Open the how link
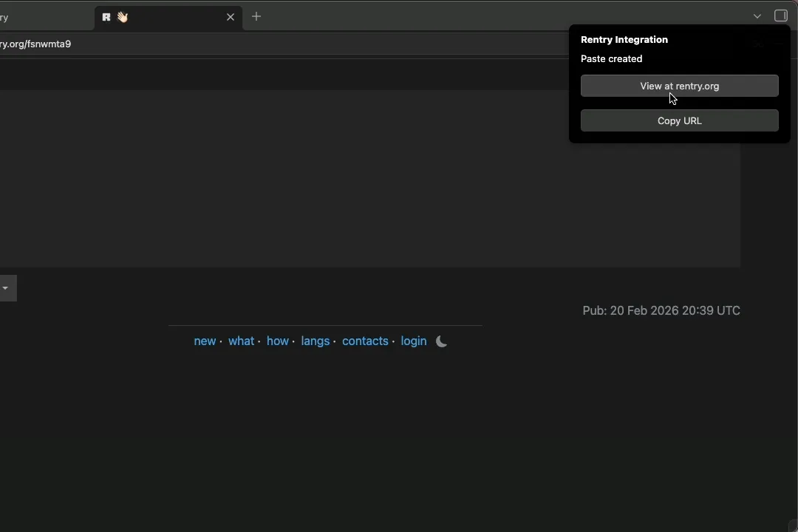The height and width of the screenshot is (532, 798). (x=277, y=341)
